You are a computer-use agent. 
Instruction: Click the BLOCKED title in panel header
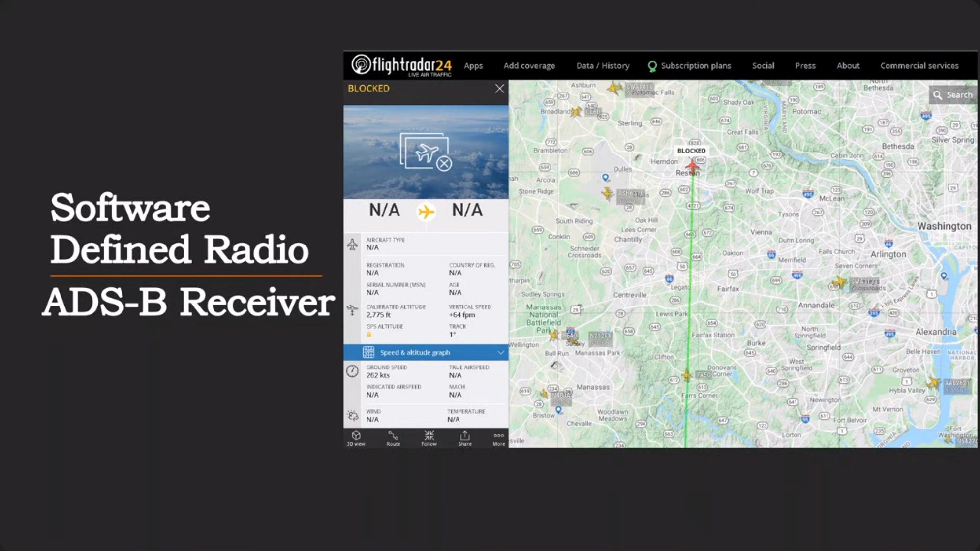coord(368,89)
